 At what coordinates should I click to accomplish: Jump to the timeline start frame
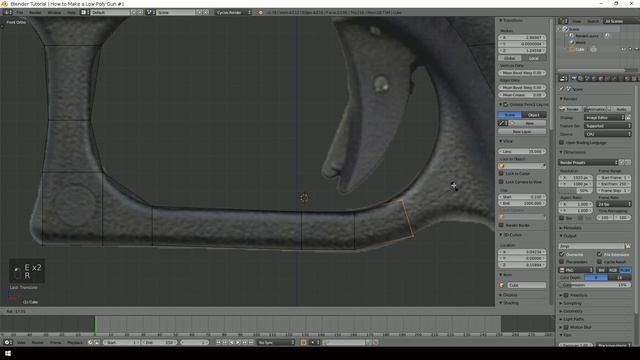coord(218,342)
